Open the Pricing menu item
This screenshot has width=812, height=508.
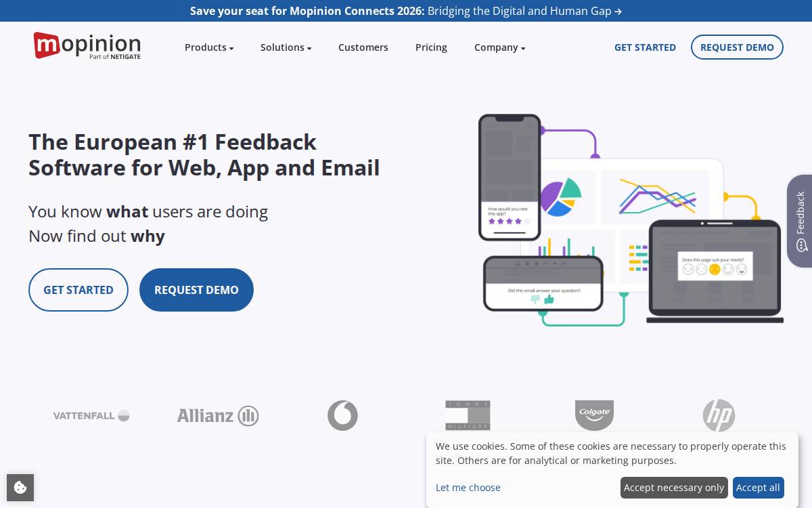tap(431, 47)
